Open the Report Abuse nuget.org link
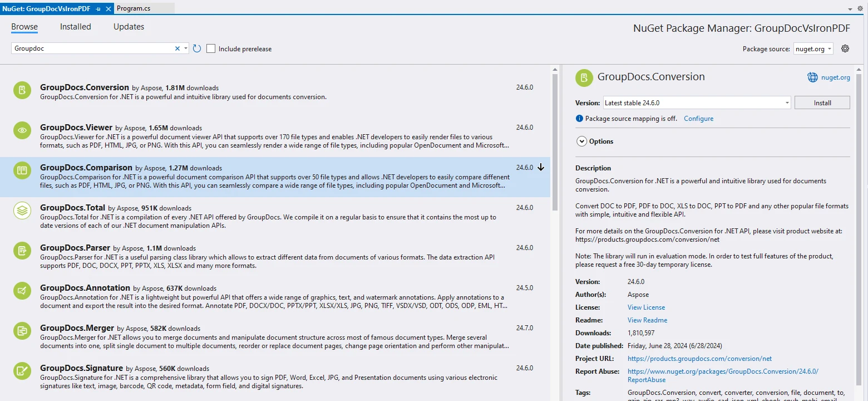 723,375
